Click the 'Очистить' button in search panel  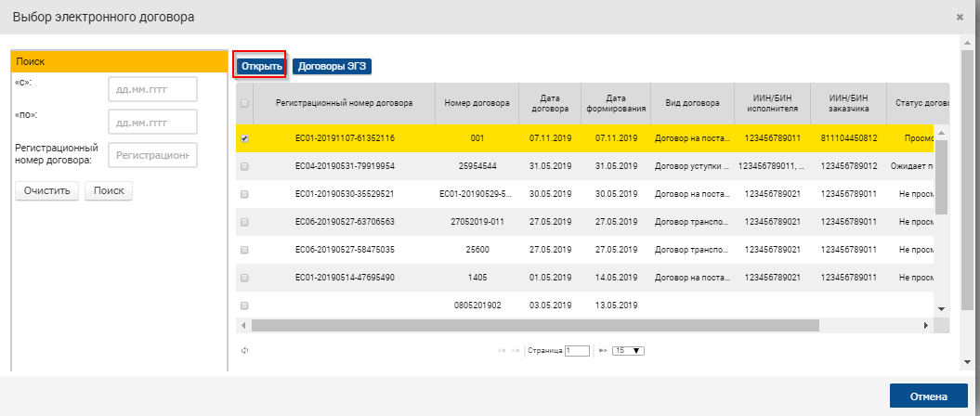click(46, 190)
